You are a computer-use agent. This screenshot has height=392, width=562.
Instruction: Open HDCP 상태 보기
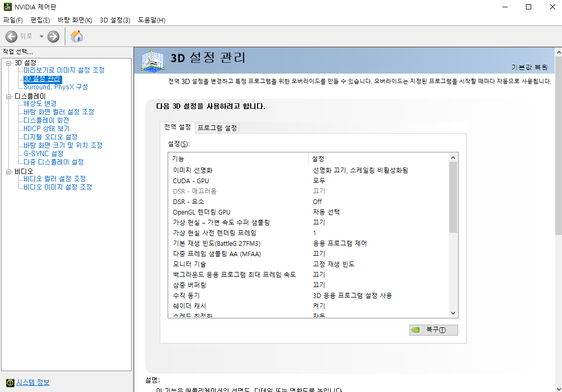click(x=46, y=128)
